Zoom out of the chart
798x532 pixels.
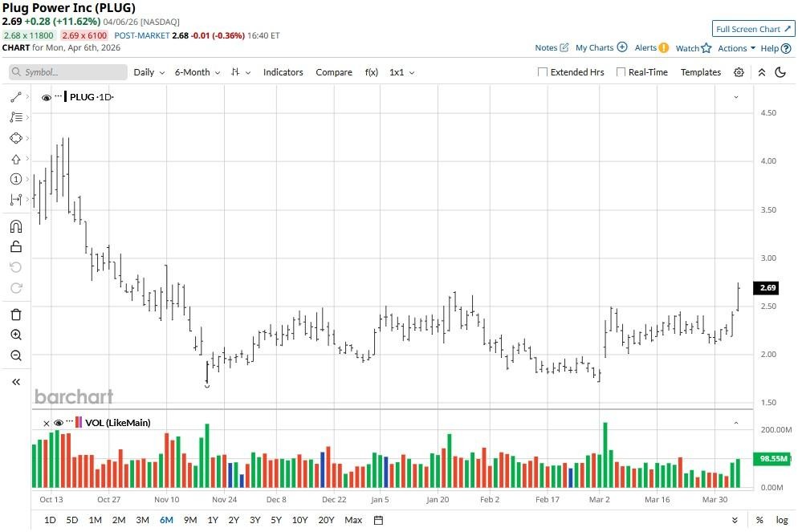click(x=16, y=355)
